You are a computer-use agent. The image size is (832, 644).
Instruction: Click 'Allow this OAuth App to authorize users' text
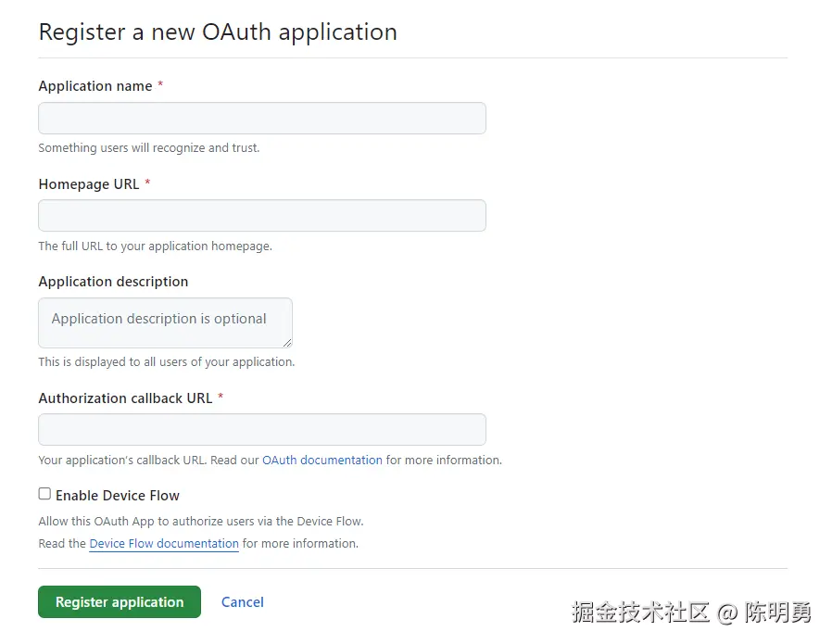(200, 522)
